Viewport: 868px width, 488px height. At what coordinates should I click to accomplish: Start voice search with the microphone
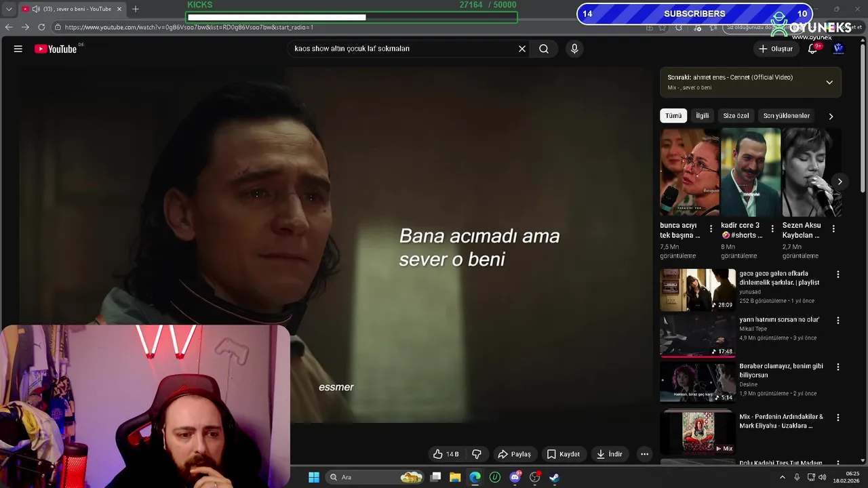pos(574,49)
